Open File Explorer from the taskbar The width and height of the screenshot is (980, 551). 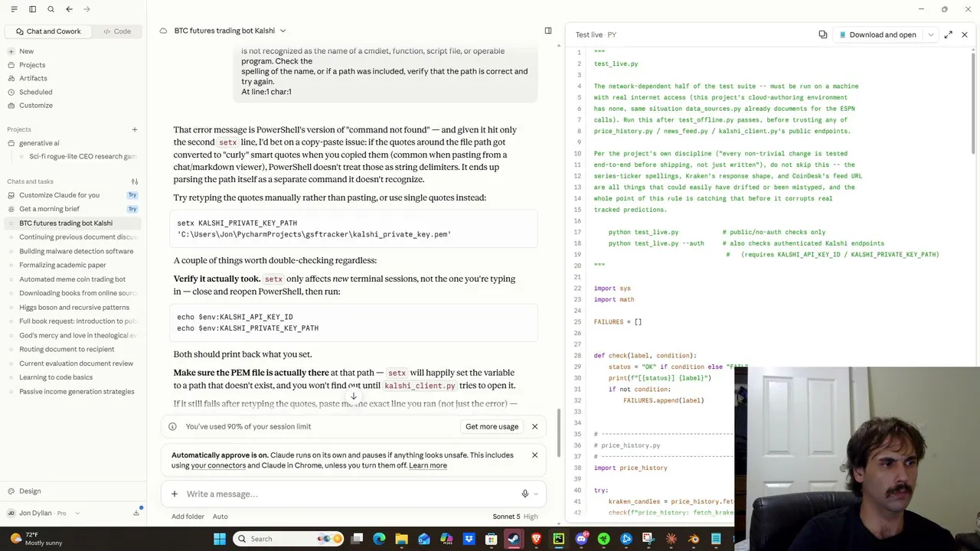[x=401, y=539]
